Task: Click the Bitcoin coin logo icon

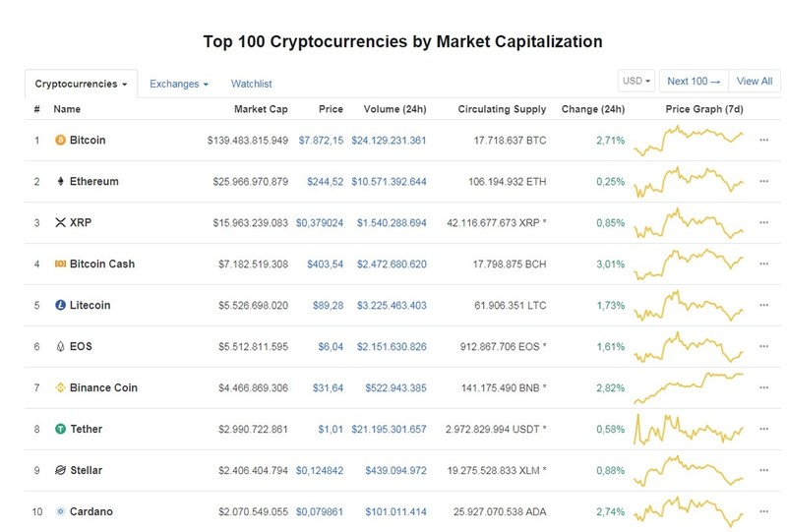Action: tap(60, 140)
